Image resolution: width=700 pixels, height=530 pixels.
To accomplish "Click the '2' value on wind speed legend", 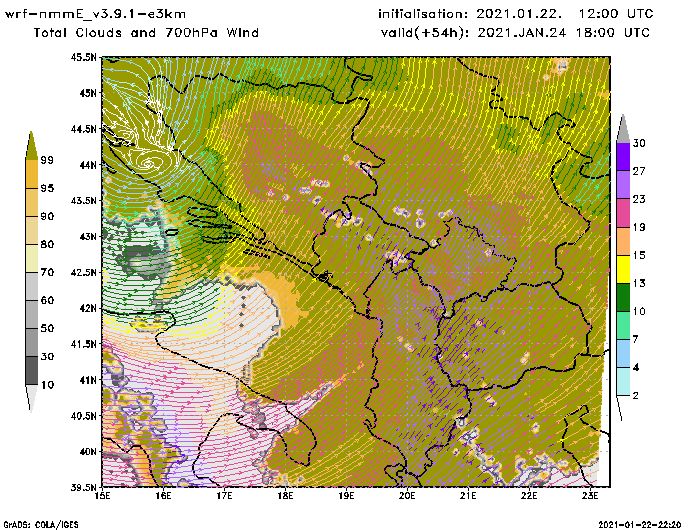I will tap(636, 396).
